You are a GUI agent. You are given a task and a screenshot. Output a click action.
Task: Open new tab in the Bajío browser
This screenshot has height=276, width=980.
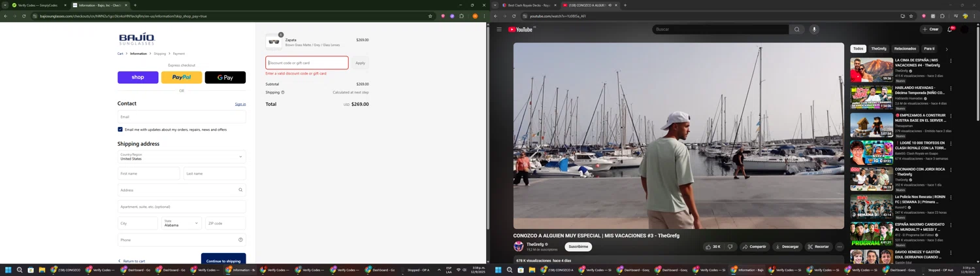tap(135, 5)
